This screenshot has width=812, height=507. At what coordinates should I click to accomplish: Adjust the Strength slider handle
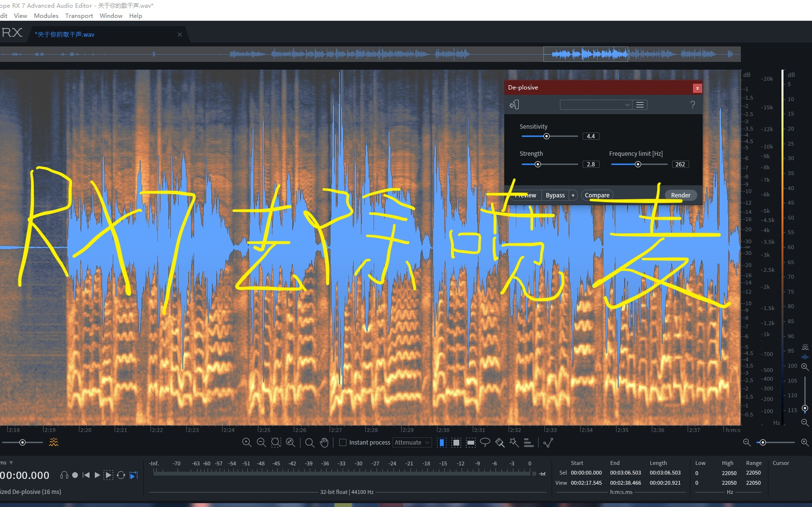538,164
